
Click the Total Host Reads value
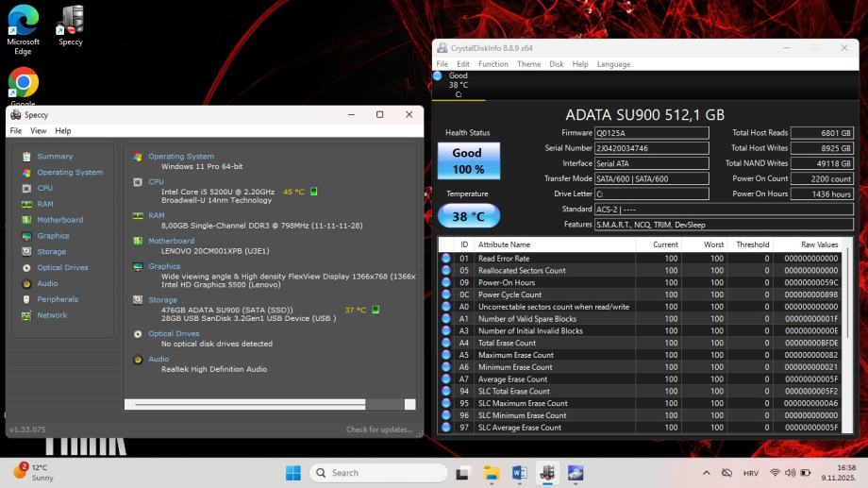[822, 133]
